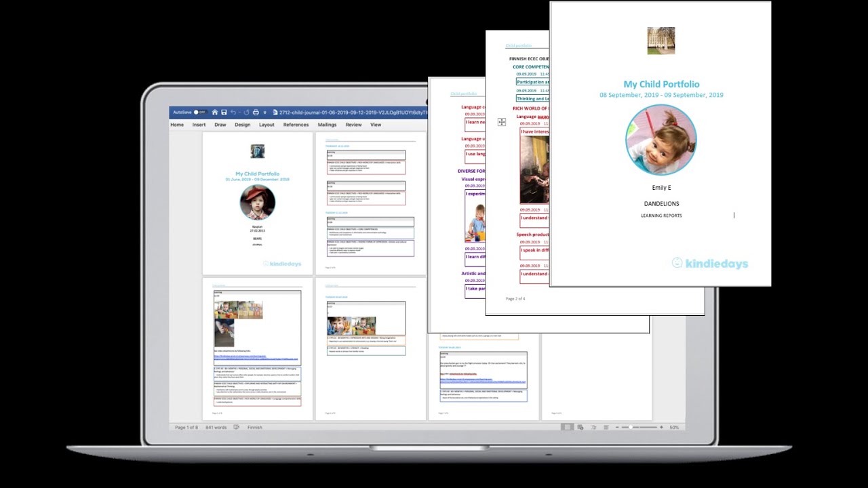Click the small header image on Word cover page
868x488 pixels.
coord(257,151)
